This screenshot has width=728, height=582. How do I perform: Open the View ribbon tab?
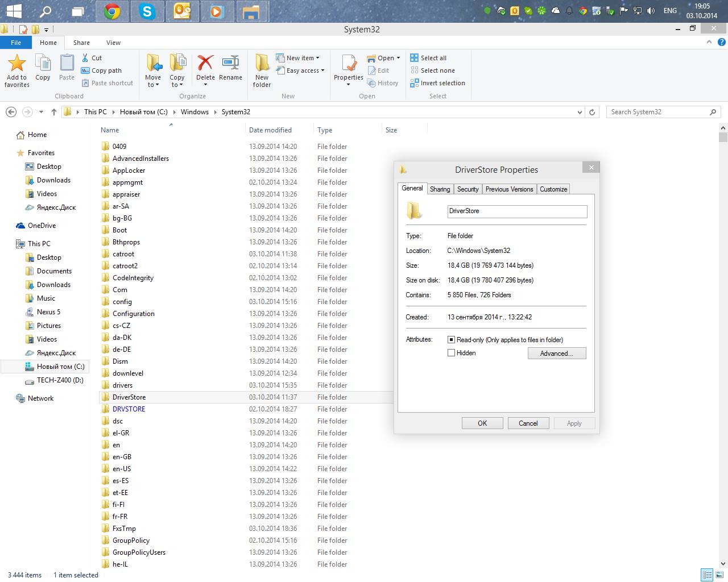coord(113,43)
